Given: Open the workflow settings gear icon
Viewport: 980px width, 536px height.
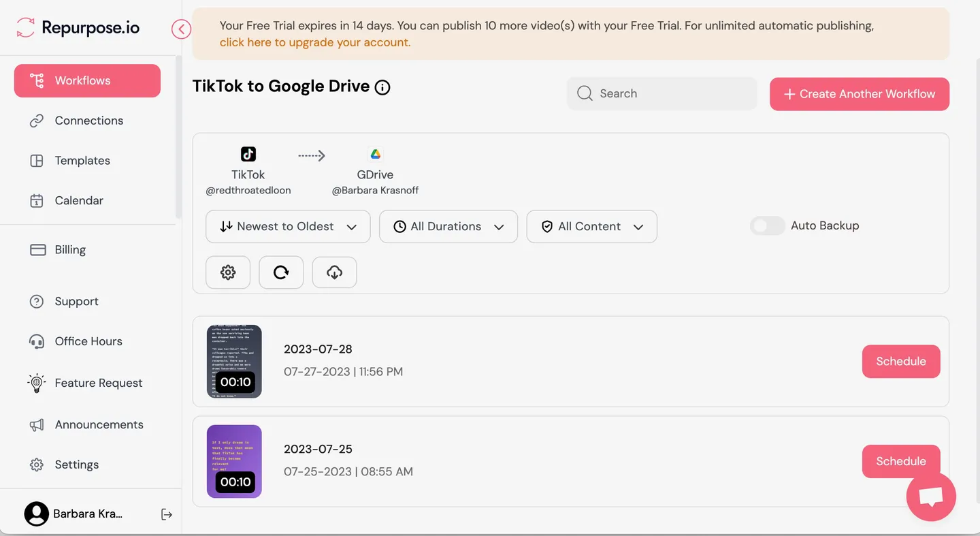Looking at the screenshot, I should coord(227,272).
